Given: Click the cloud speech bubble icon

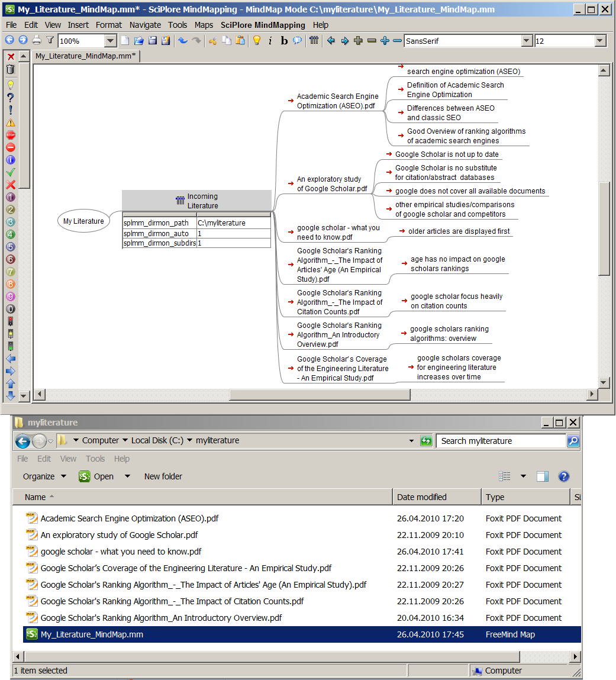Looking at the screenshot, I should [298, 41].
